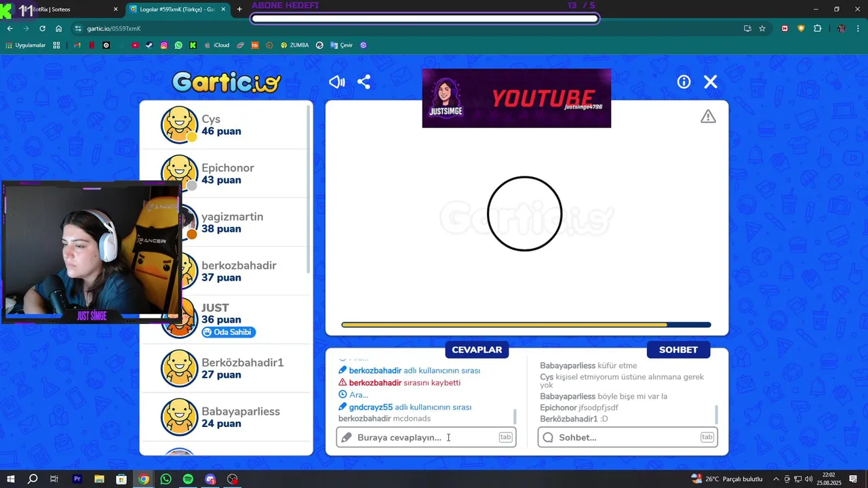Click the SOHBET panel label

[x=678, y=350]
